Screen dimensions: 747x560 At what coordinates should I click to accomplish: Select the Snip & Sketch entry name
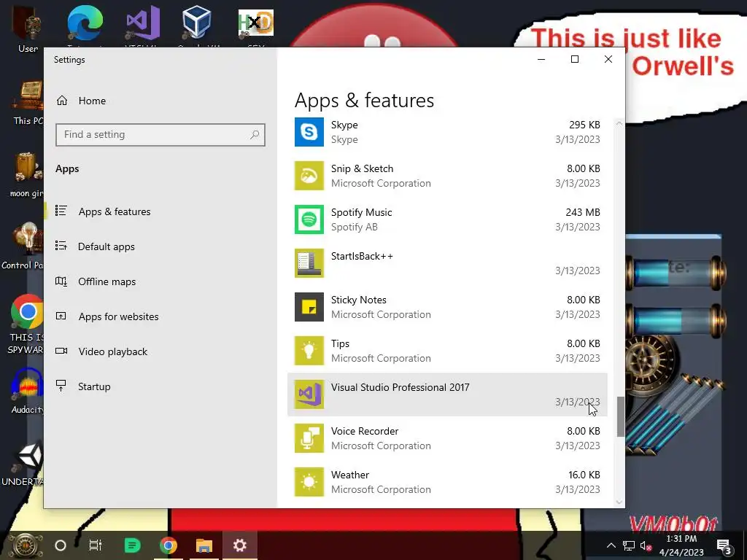click(x=362, y=168)
